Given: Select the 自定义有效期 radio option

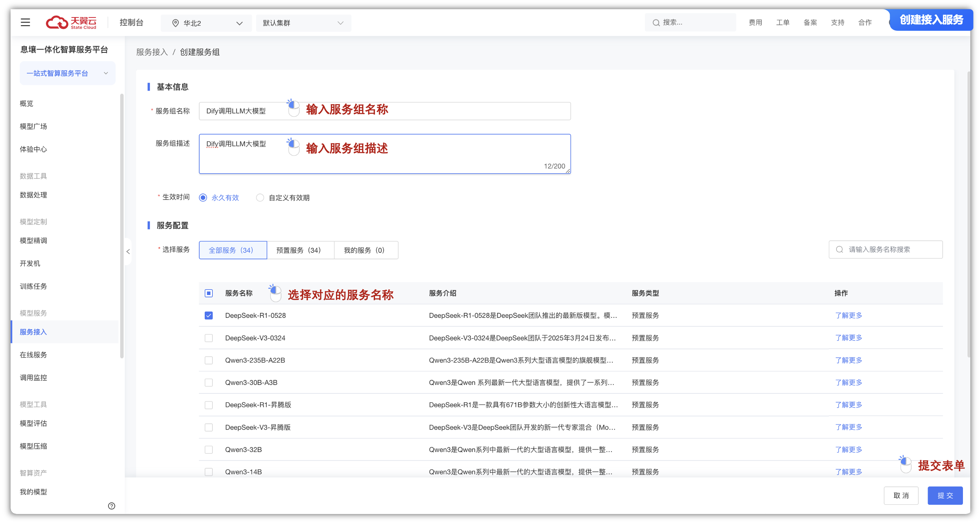Looking at the screenshot, I should (x=260, y=197).
